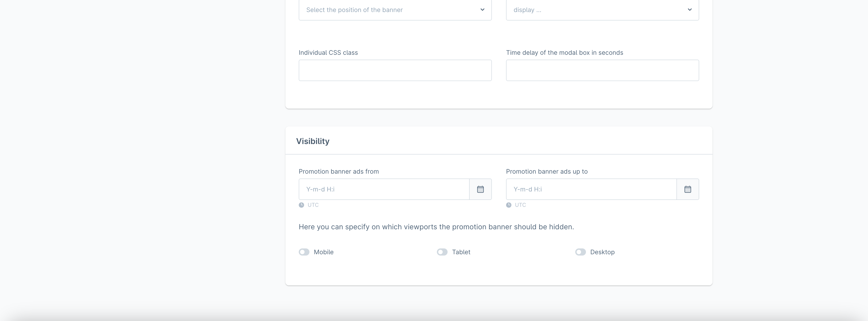The height and width of the screenshot is (321, 868).
Task: Turn on the Desktop viewport switch
Action: (x=580, y=252)
